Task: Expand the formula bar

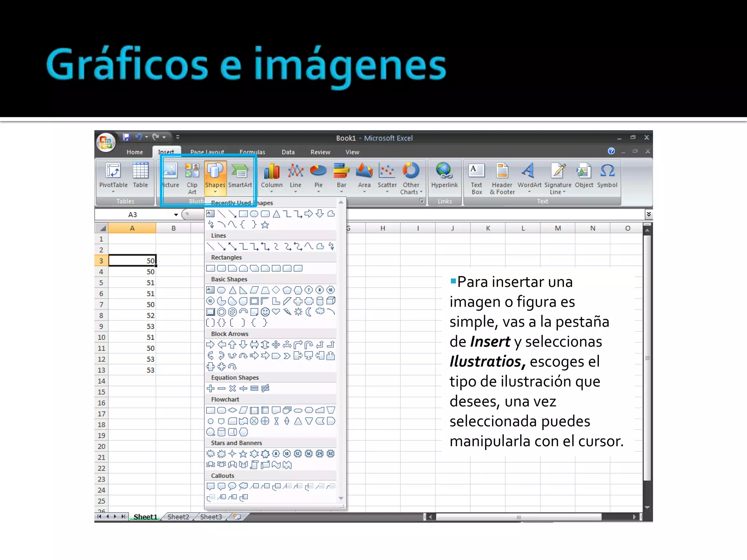Action: pos(649,214)
